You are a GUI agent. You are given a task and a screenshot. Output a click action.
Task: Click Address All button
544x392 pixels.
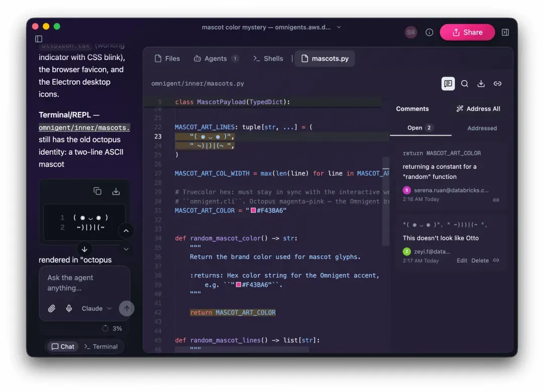pos(478,109)
